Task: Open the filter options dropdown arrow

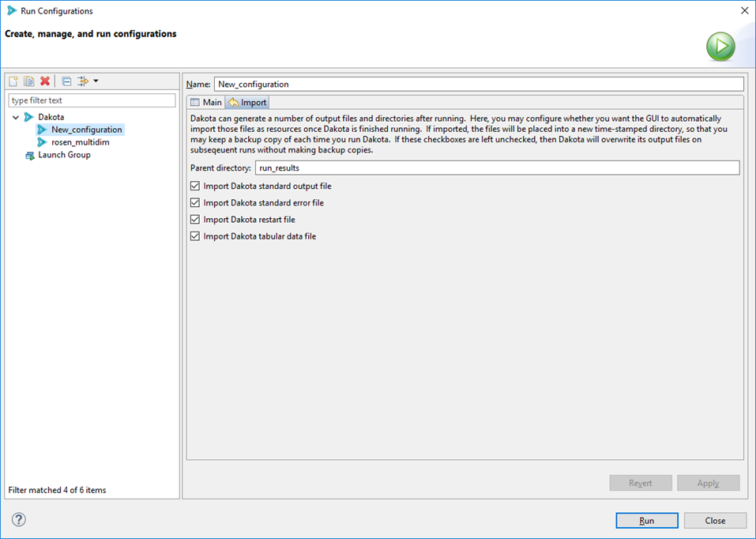Action: coord(96,81)
